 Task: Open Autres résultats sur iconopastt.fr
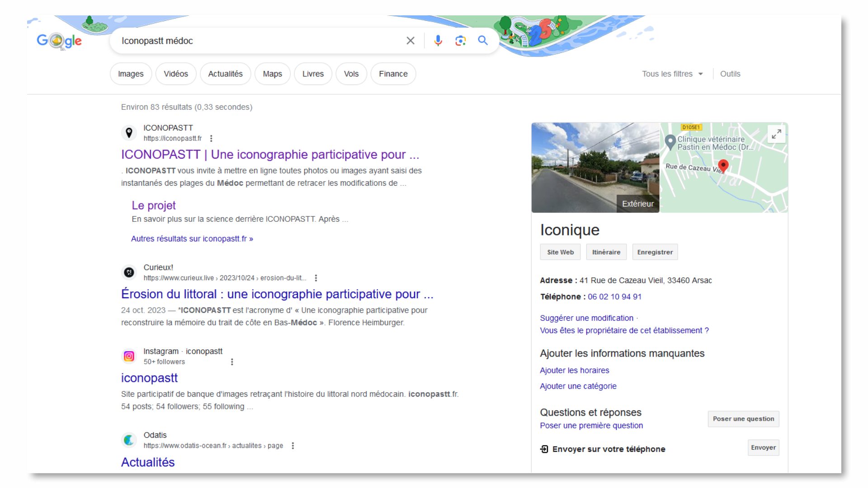[192, 239]
